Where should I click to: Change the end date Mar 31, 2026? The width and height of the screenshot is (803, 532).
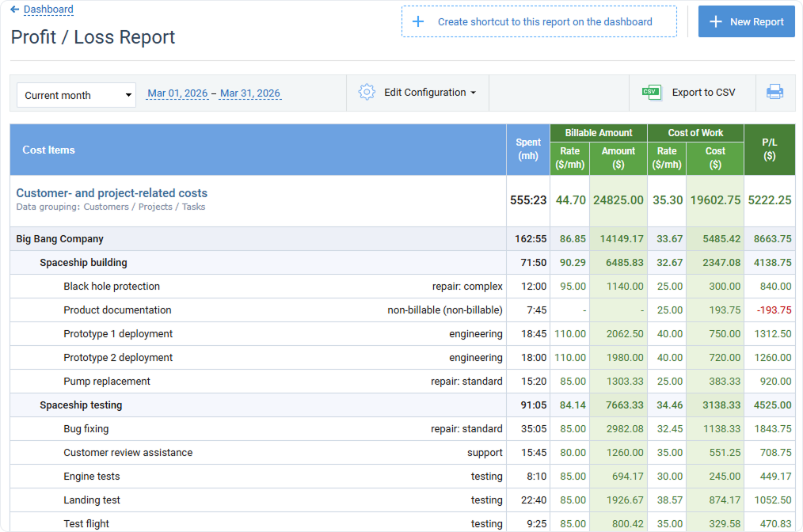(250, 92)
